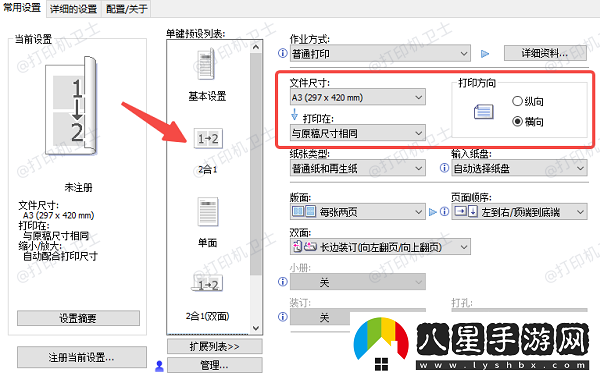600x376 pixels.
Task: Click the 详细资料... button
Action: coord(545,54)
